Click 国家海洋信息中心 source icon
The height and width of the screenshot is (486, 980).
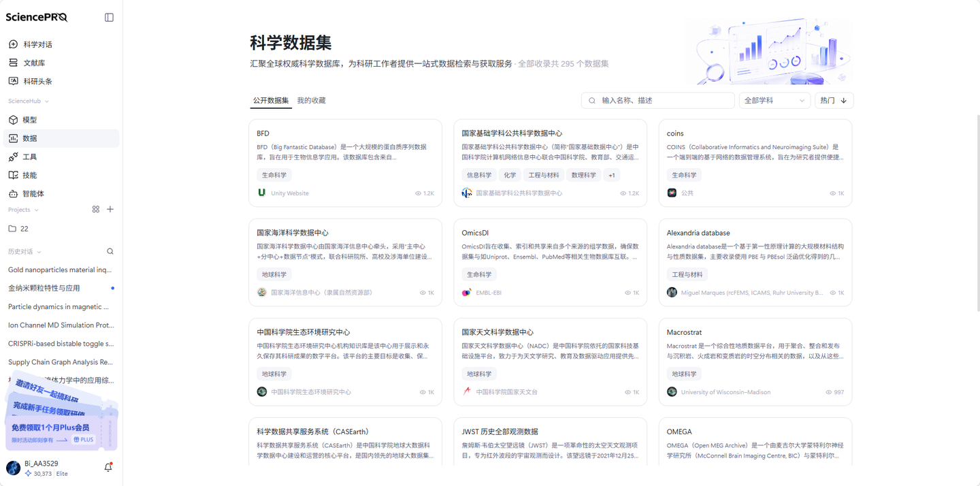[262, 293]
